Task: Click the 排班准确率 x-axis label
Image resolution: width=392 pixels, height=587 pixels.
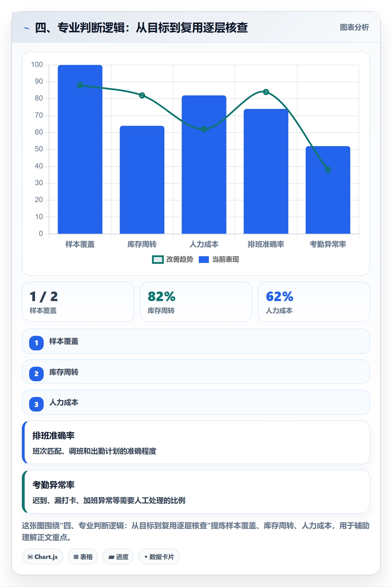Action: (x=266, y=244)
